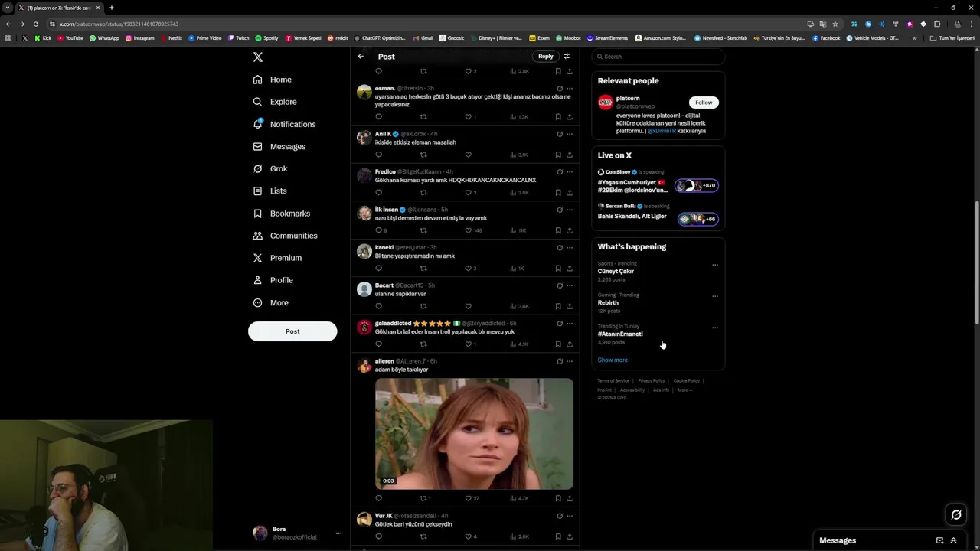Open Grok in the sidebar
Image resolution: width=980 pixels, height=551 pixels.
tap(270, 168)
